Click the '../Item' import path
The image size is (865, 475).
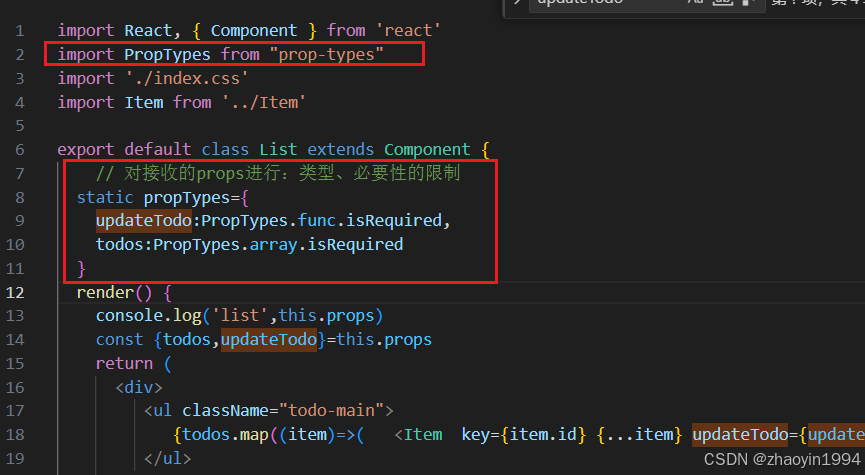pyautogui.click(x=264, y=102)
